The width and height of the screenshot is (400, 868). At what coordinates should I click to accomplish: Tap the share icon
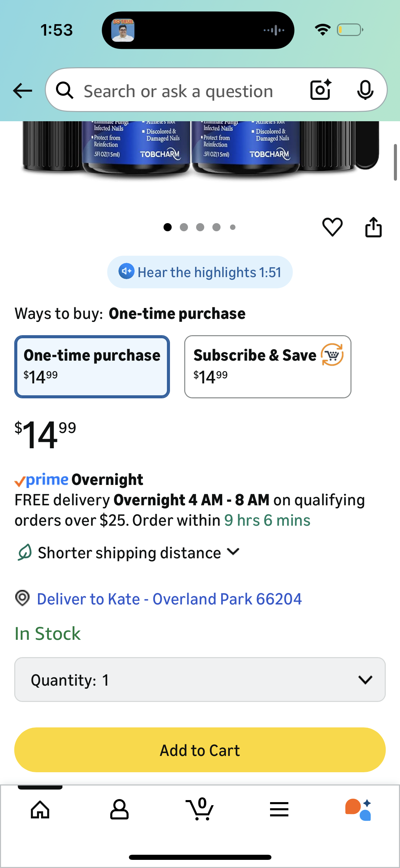click(373, 227)
